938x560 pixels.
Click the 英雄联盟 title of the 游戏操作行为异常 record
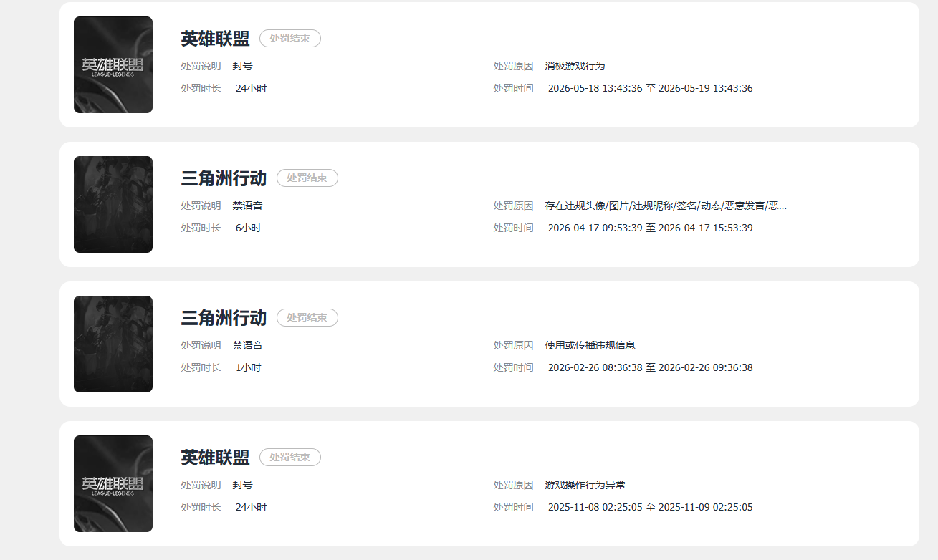[x=215, y=458]
